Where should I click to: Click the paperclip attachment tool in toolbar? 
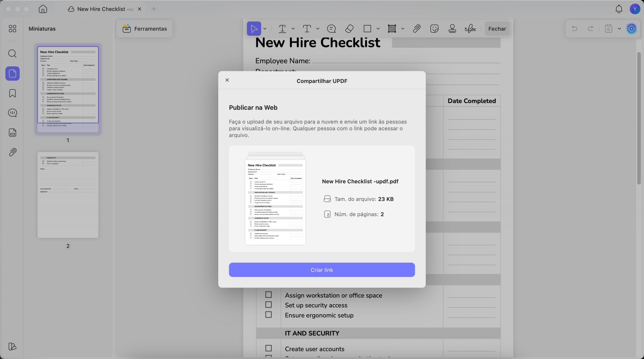pos(417,29)
